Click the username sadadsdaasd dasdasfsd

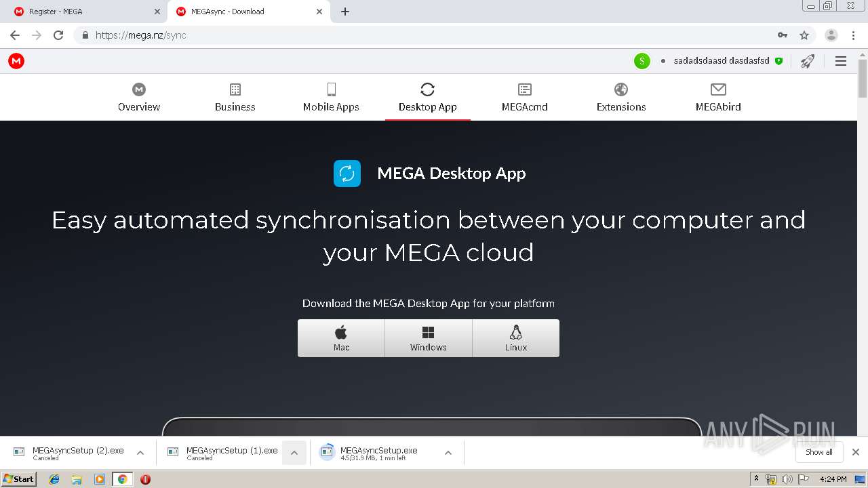(x=722, y=61)
